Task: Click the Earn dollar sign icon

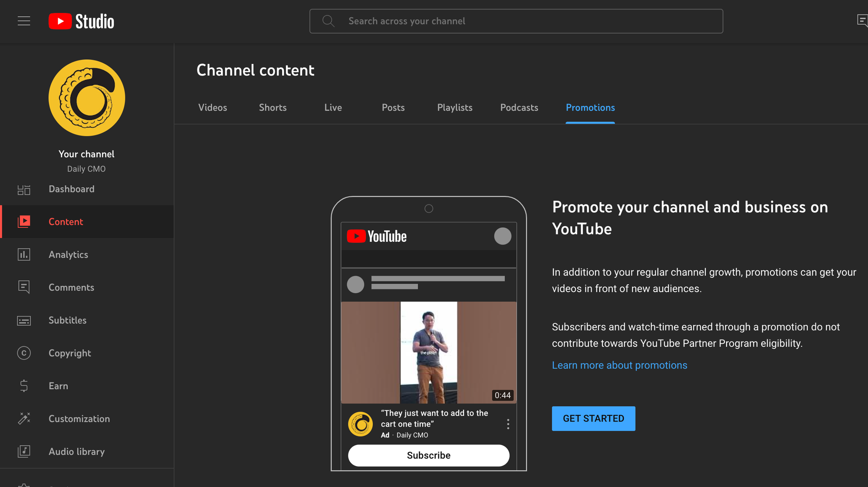Action: (24, 386)
